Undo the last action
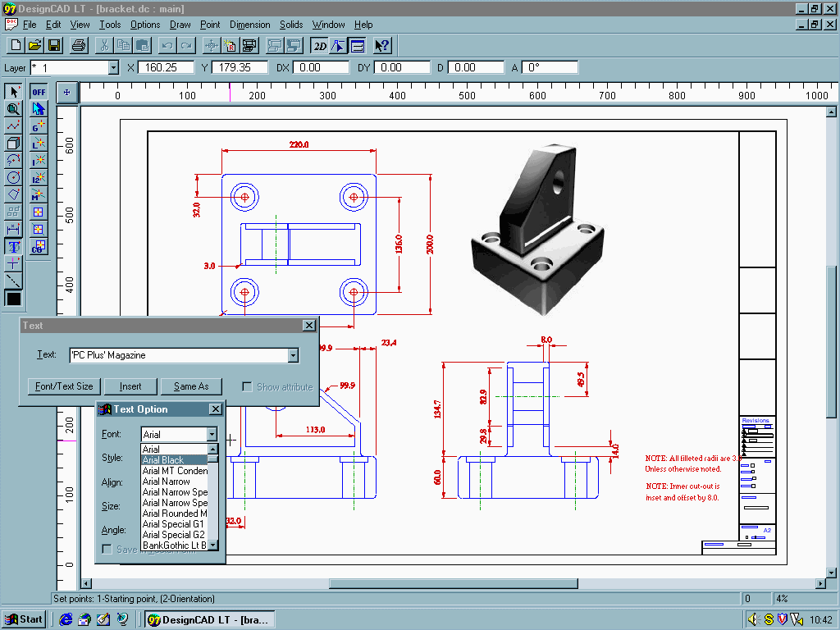This screenshot has width=840, height=630. [167, 46]
